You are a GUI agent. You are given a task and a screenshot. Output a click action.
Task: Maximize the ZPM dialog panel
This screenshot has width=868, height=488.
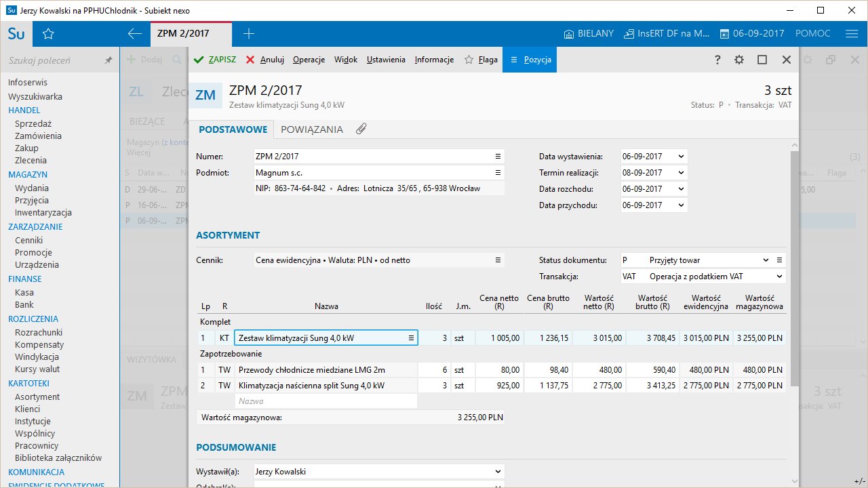[762, 60]
